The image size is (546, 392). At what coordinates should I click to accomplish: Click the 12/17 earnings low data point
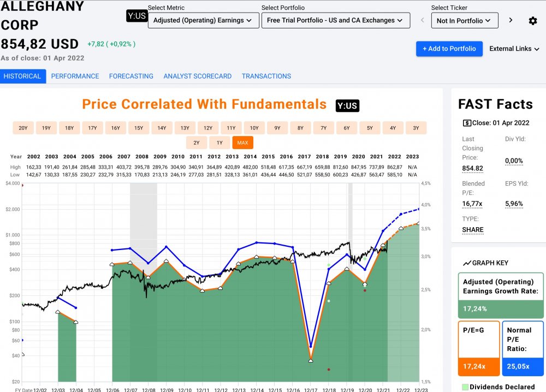[x=311, y=360]
